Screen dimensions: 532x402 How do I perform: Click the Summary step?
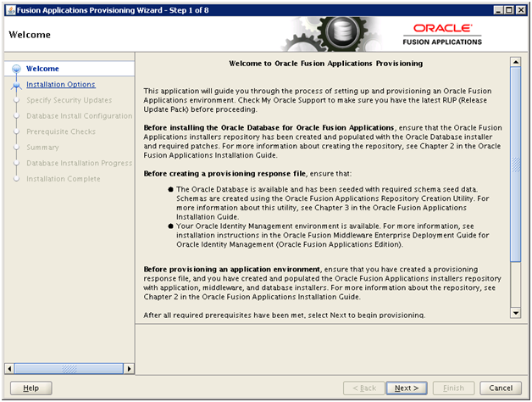point(42,148)
